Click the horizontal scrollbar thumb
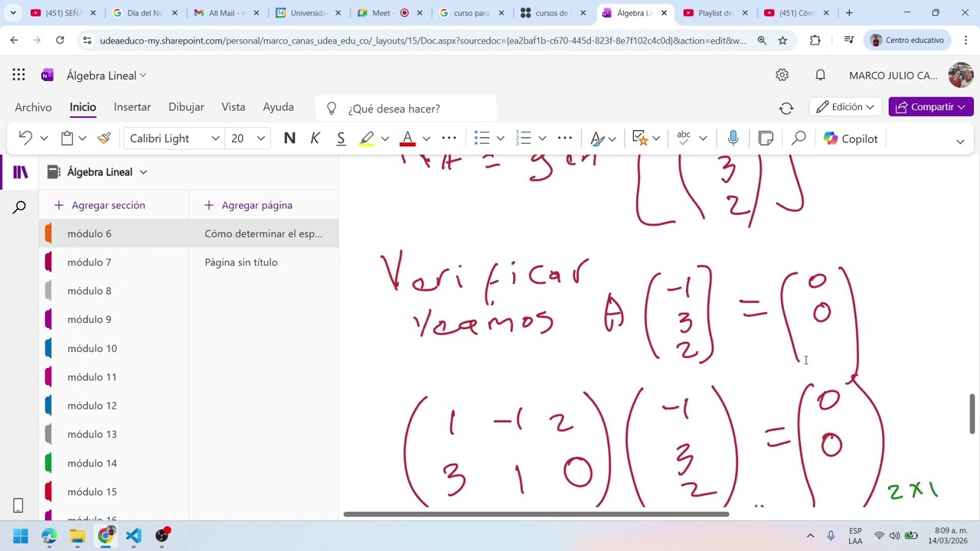The image size is (980, 551). pos(536,514)
